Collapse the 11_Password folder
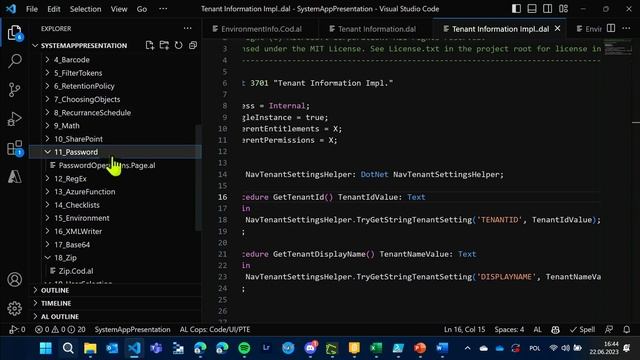 tap(76, 152)
